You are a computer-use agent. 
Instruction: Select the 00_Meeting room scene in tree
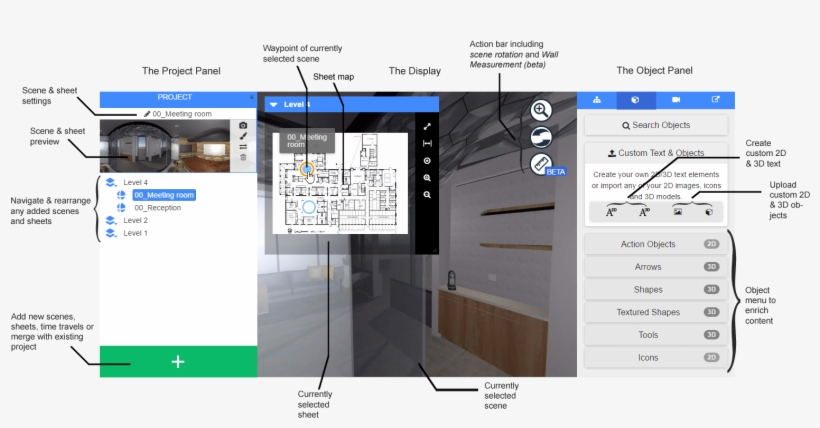coord(164,195)
